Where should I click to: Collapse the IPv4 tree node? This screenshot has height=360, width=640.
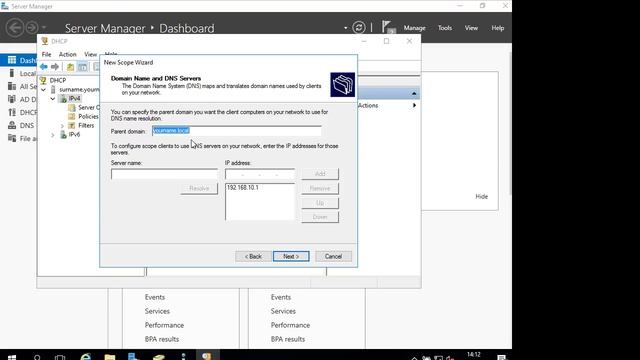tap(53, 98)
